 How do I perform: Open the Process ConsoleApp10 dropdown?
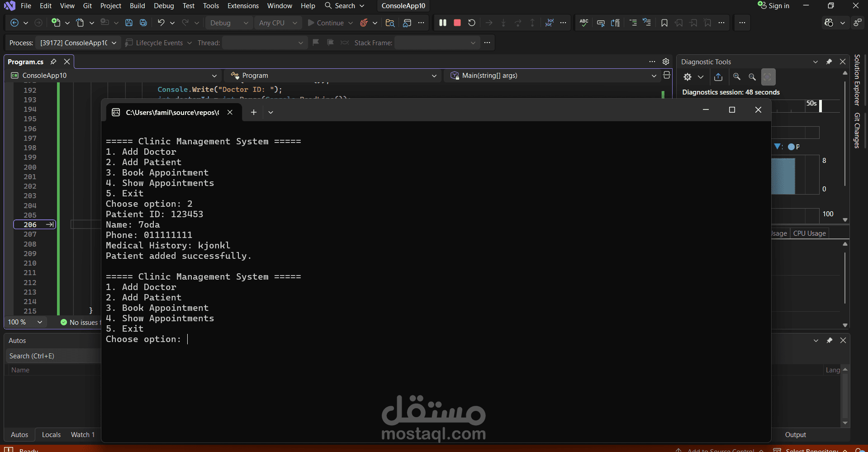[x=78, y=43]
